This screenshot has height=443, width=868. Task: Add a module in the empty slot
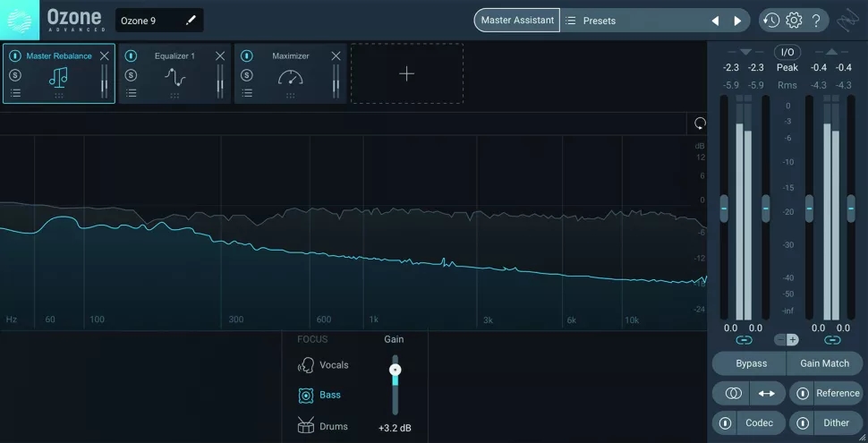click(406, 73)
